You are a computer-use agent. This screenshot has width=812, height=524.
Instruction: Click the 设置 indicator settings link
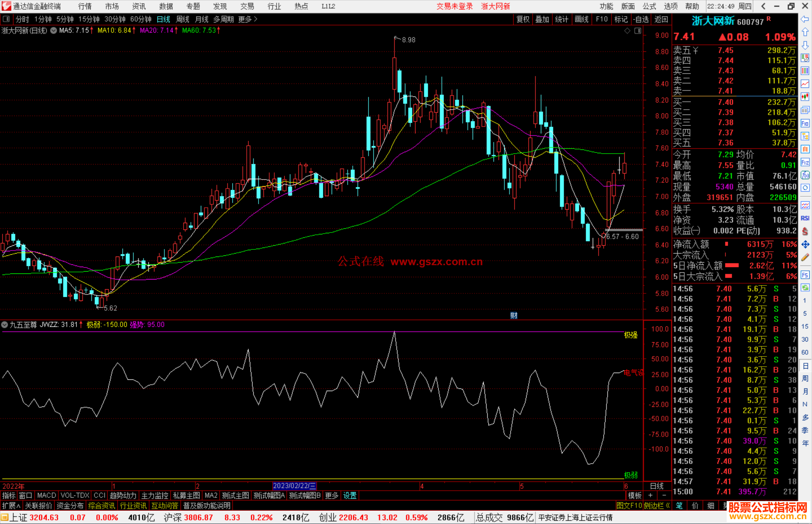pyautogui.click(x=350, y=495)
